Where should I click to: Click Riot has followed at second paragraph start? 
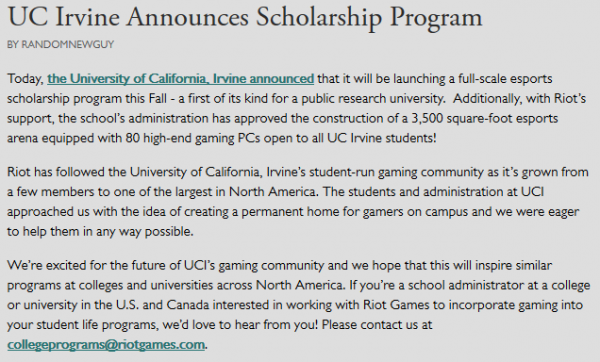(55, 172)
